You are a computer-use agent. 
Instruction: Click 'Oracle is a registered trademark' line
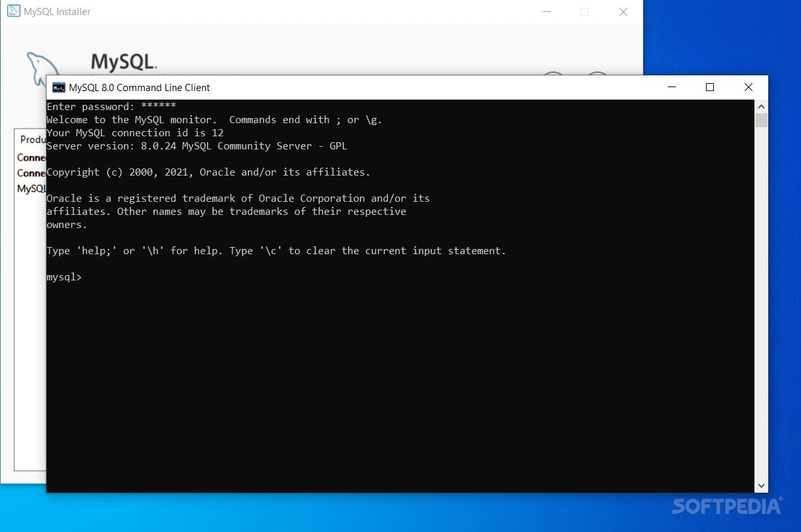pyautogui.click(x=238, y=198)
